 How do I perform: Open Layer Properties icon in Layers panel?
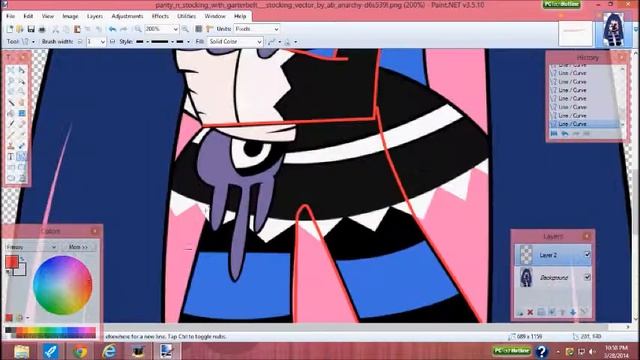click(x=584, y=312)
